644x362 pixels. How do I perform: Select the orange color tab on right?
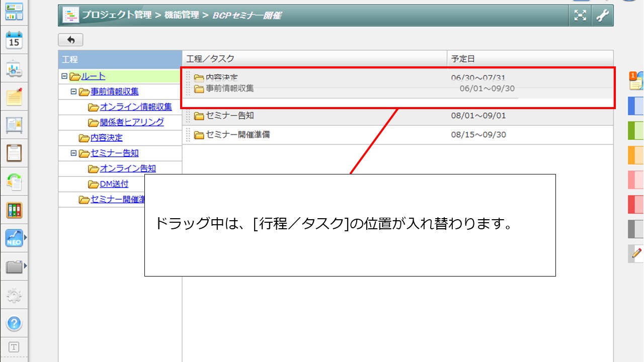[x=636, y=155]
